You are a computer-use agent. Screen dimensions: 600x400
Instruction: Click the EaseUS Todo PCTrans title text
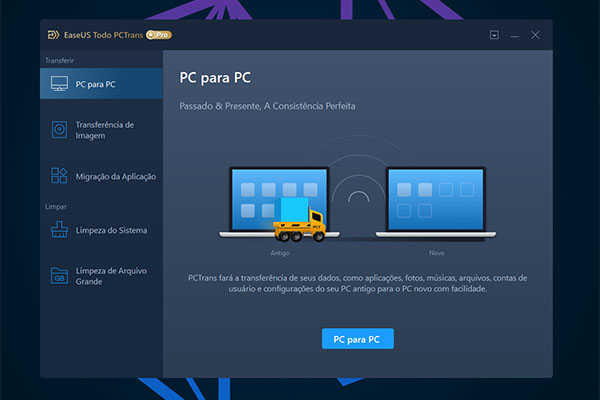103,35
